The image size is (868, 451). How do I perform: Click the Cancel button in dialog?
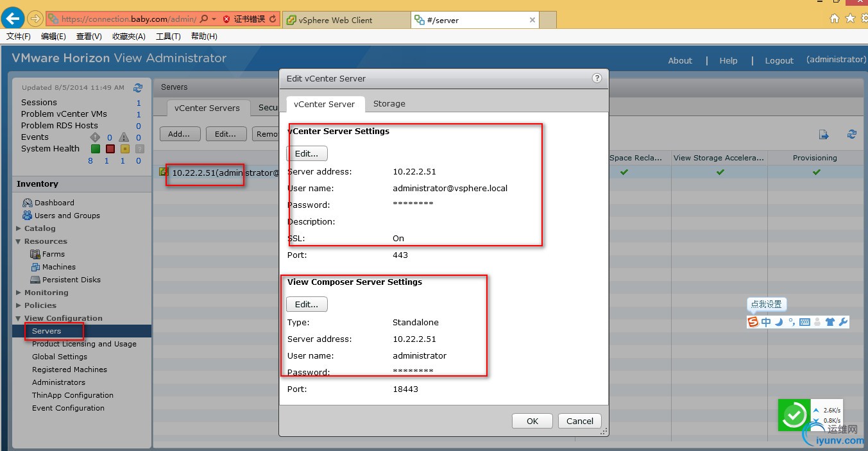point(580,421)
